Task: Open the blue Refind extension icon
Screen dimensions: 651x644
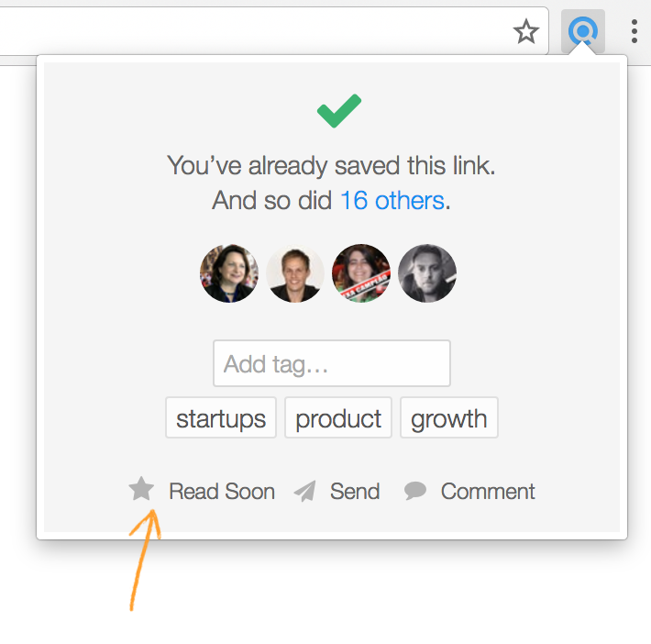Action: 583,31
